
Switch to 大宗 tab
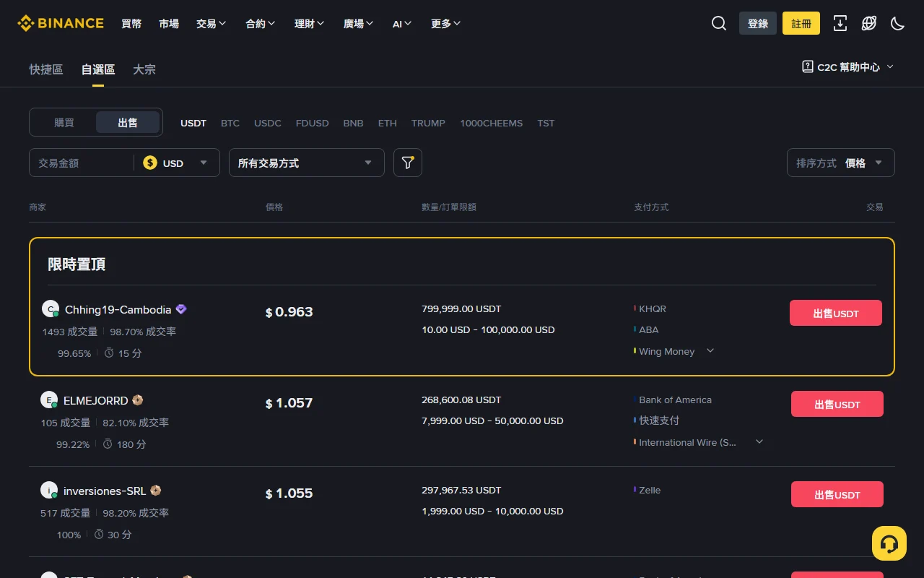point(144,69)
